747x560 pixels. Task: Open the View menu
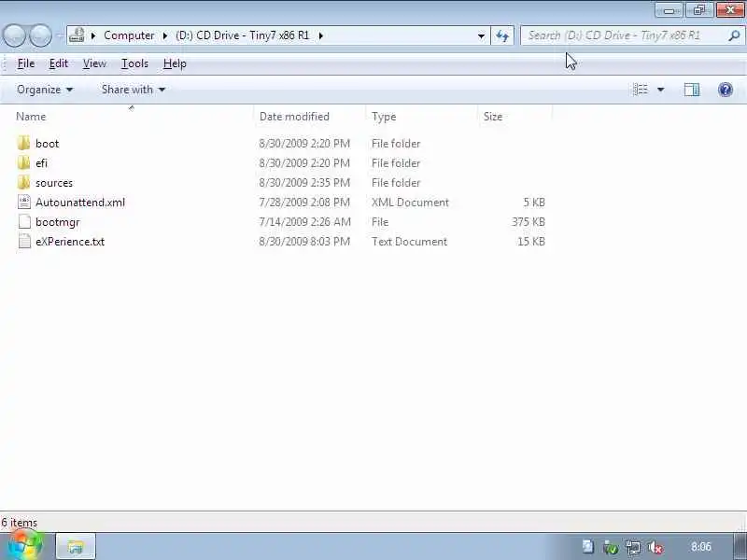tap(94, 63)
